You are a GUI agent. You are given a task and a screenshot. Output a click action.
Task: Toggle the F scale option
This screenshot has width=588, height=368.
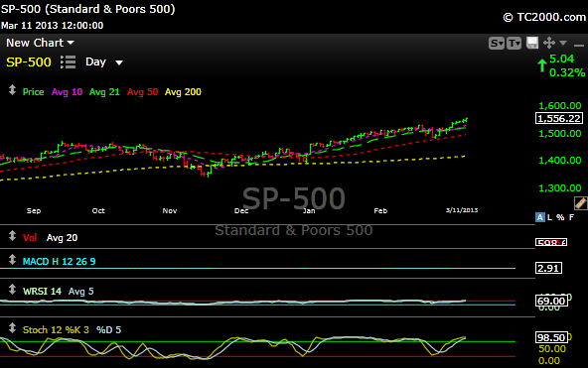click(x=571, y=217)
